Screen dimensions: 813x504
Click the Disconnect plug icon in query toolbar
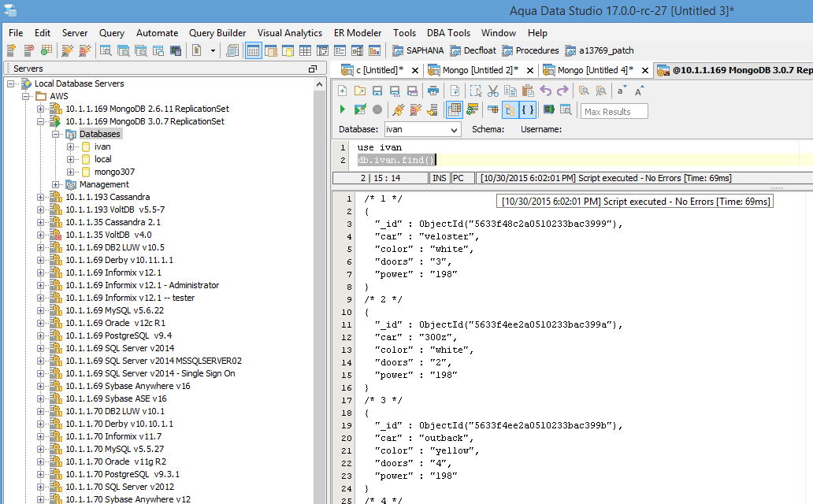tap(415, 109)
